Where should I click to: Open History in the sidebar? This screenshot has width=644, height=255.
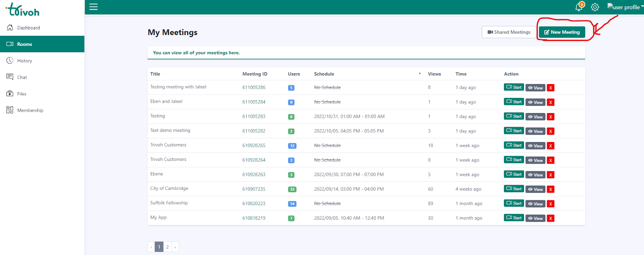[25, 61]
